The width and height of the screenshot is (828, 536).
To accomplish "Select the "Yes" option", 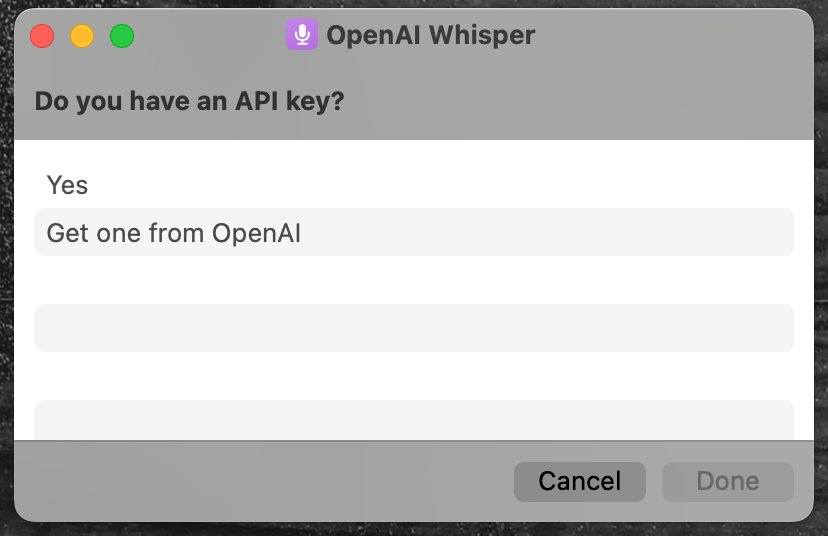I will 68,185.
